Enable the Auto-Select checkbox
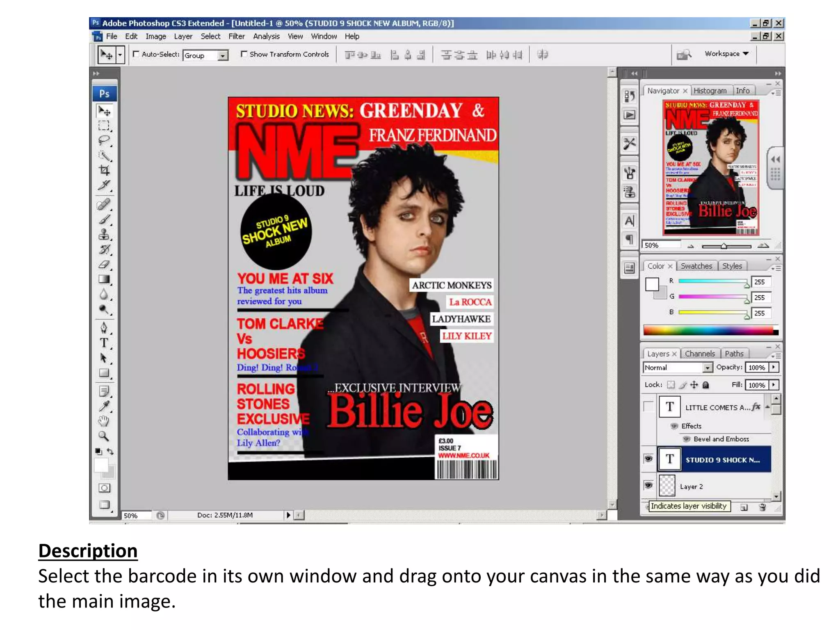This screenshot has height=630, width=840. coord(136,54)
